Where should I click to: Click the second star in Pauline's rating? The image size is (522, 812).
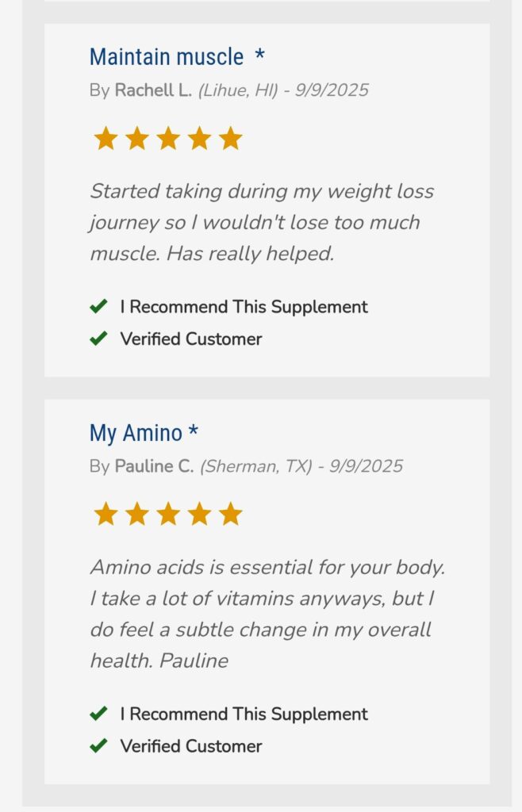(x=136, y=515)
